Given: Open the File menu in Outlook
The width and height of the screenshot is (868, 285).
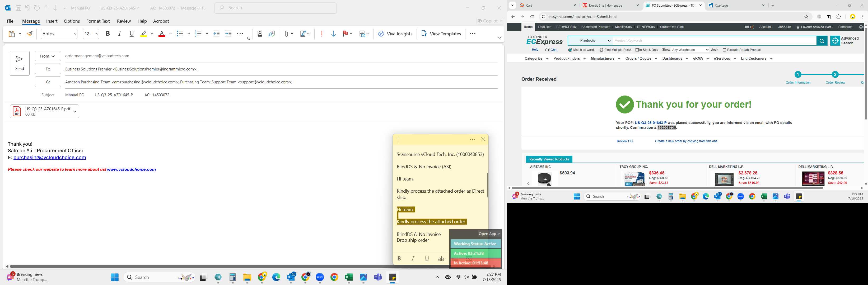Looking at the screenshot, I should point(10,21).
